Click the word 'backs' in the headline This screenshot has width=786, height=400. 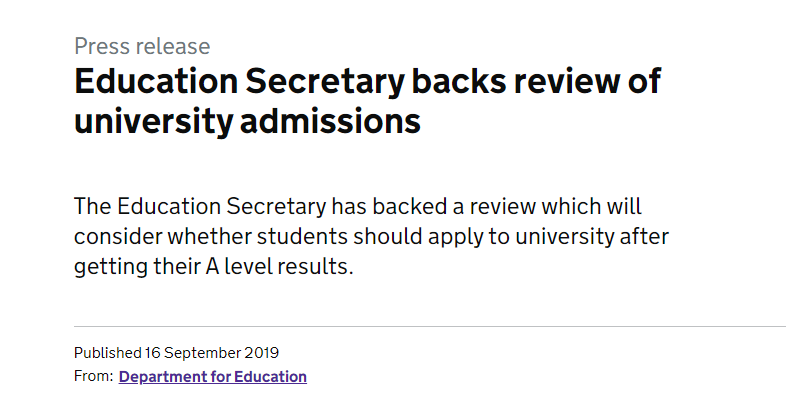[459, 81]
